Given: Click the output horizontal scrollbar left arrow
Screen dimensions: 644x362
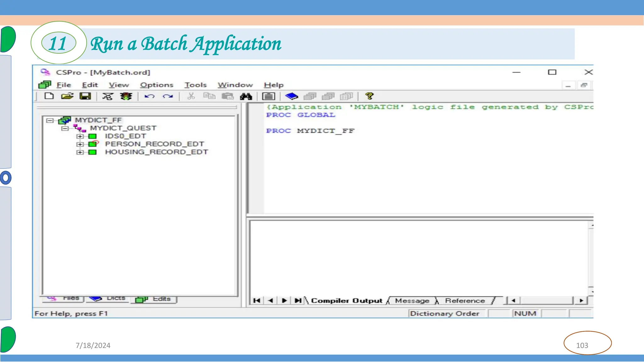Looking at the screenshot, I should (514, 301).
